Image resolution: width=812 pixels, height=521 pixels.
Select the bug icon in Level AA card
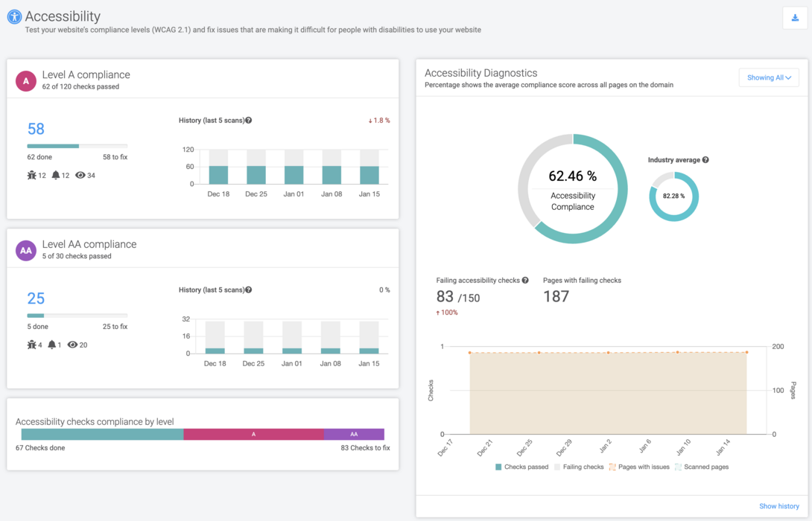pyautogui.click(x=32, y=345)
